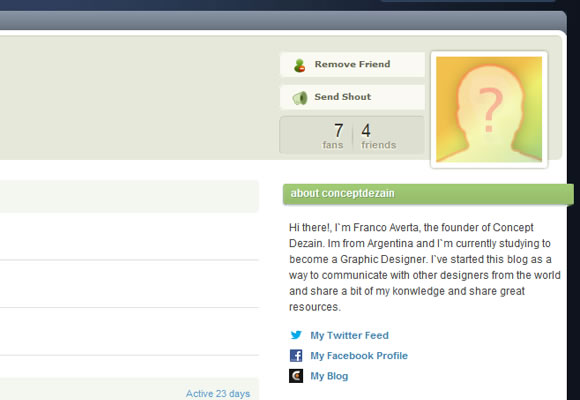The width and height of the screenshot is (580, 400).
Task: Open the 7 fans count
Action: point(333,136)
